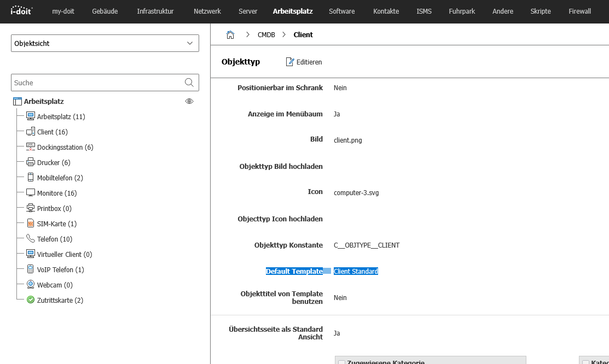Screen dimensions: 609x364
Task: Open the Server menu
Action: coord(248,11)
